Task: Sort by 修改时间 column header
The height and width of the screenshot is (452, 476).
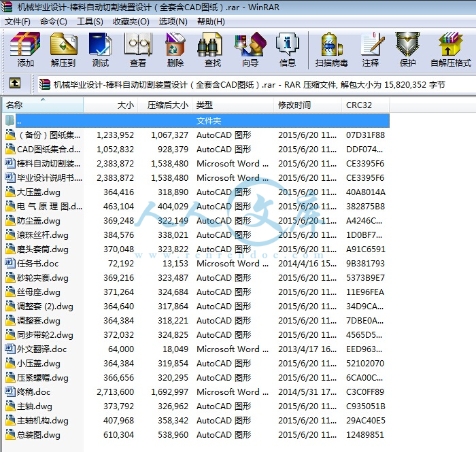Action: [x=308, y=105]
